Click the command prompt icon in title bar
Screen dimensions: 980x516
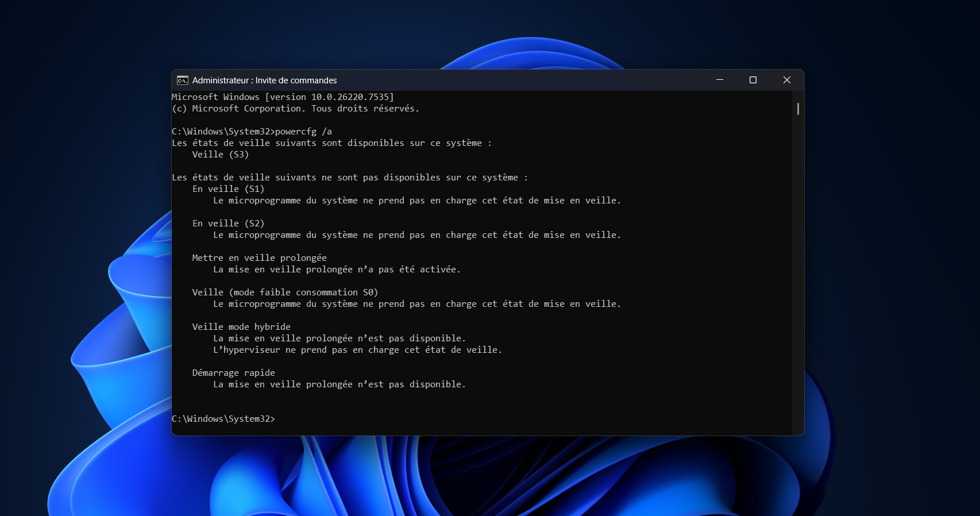point(183,80)
